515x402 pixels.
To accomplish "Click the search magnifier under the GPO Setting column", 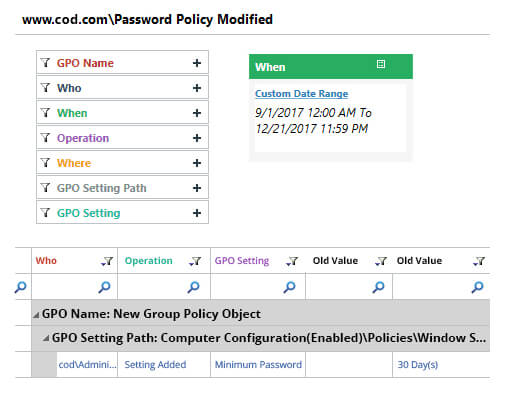I will (x=289, y=287).
